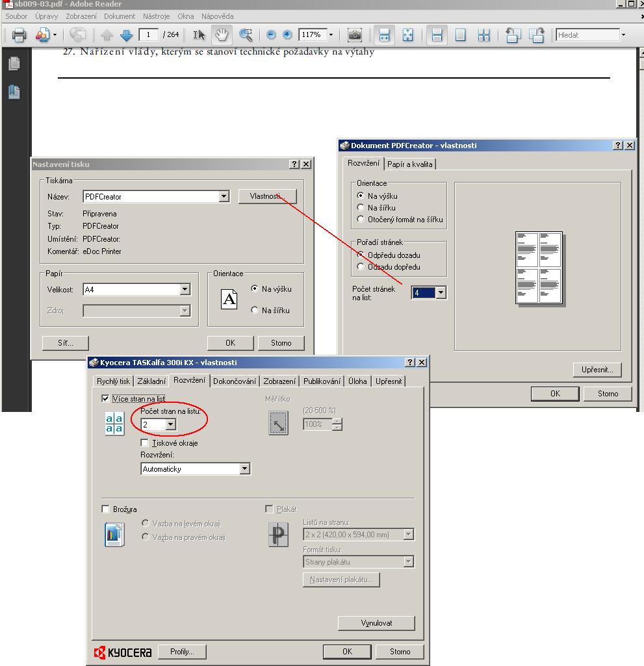Select Na výšku in PDFCreator Orientace
This screenshot has height=666, width=644.
[x=361, y=196]
